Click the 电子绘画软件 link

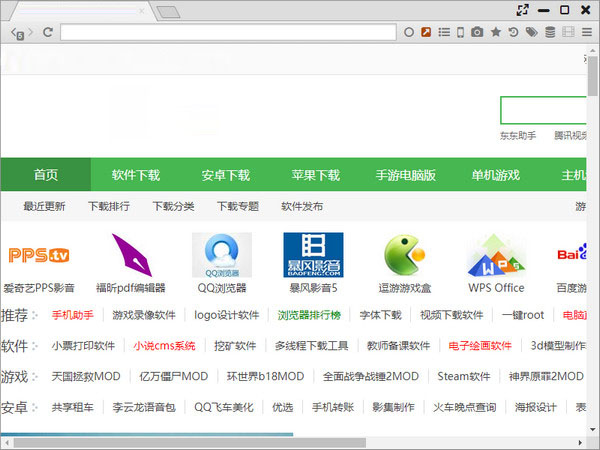point(480,346)
